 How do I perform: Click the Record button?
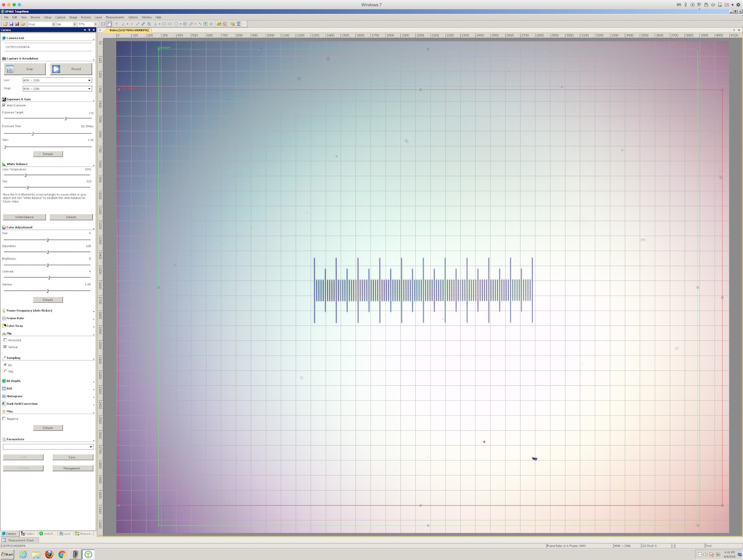click(71, 69)
